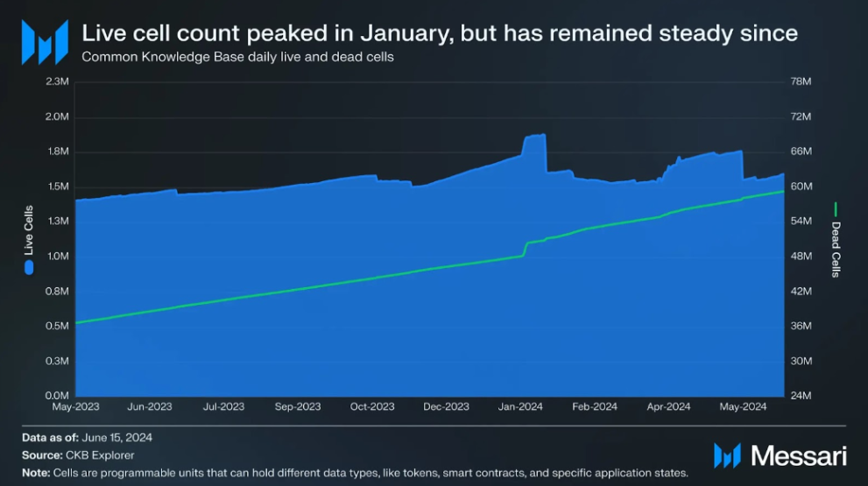Screen dimensions: 868x486
Task: Click the May-2023 x-axis label
Action: (x=75, y=406)
